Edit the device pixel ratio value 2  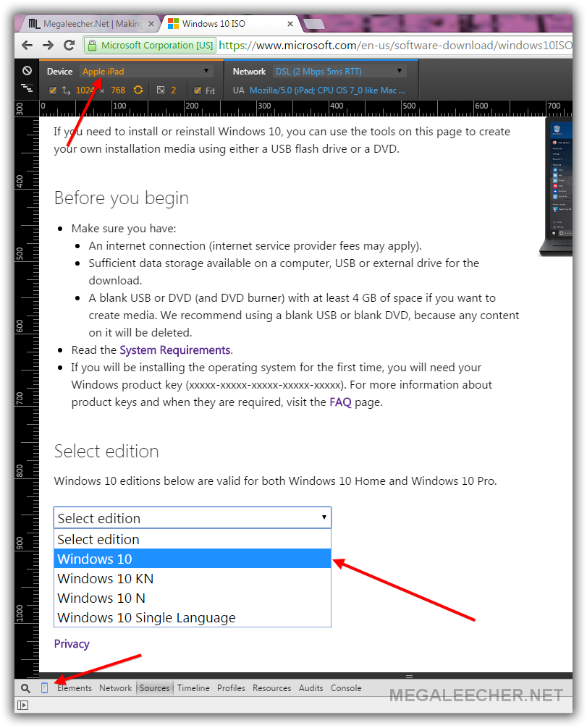[173, 90]
